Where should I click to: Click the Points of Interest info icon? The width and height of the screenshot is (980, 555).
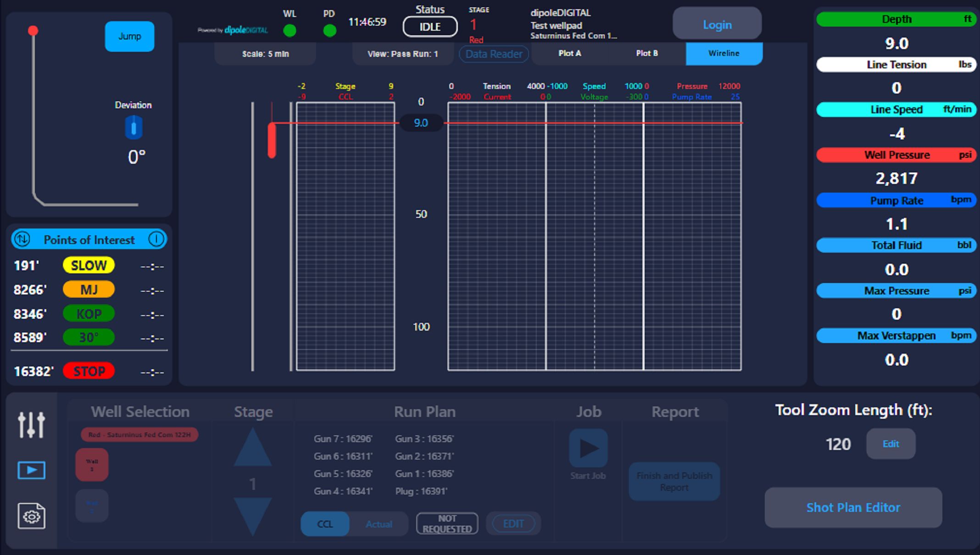pos(156,239)
